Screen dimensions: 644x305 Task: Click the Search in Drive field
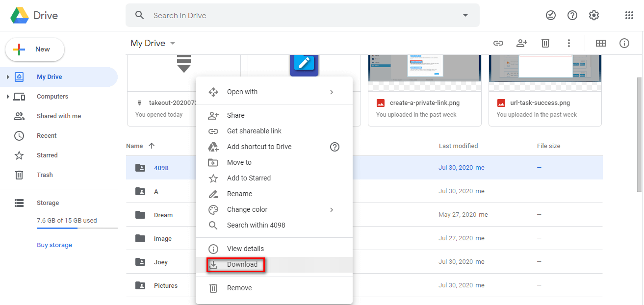[x=294, y=15]
